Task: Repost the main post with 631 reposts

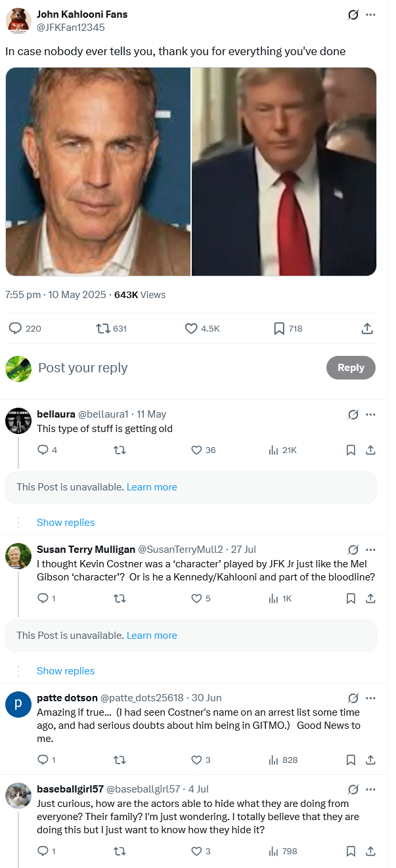Action: (x=103, y=328)
